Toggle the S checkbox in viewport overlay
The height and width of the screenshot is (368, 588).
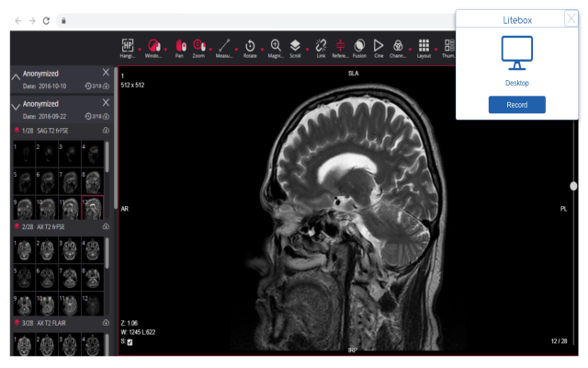coord(130,342)
